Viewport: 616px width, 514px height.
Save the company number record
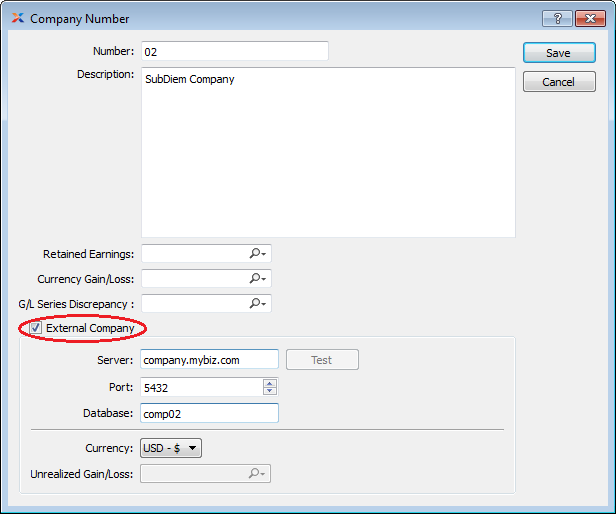click(558, 53)
